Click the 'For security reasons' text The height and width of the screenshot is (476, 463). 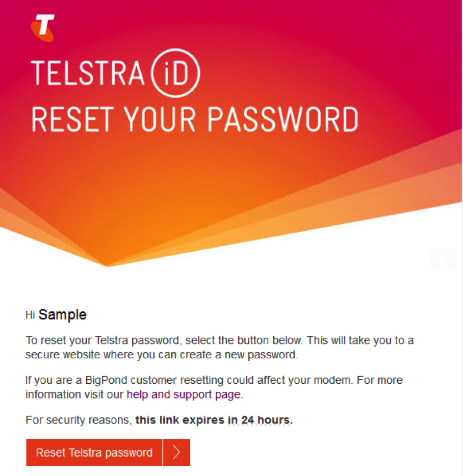pyautogui.click(x=79, y=420)
